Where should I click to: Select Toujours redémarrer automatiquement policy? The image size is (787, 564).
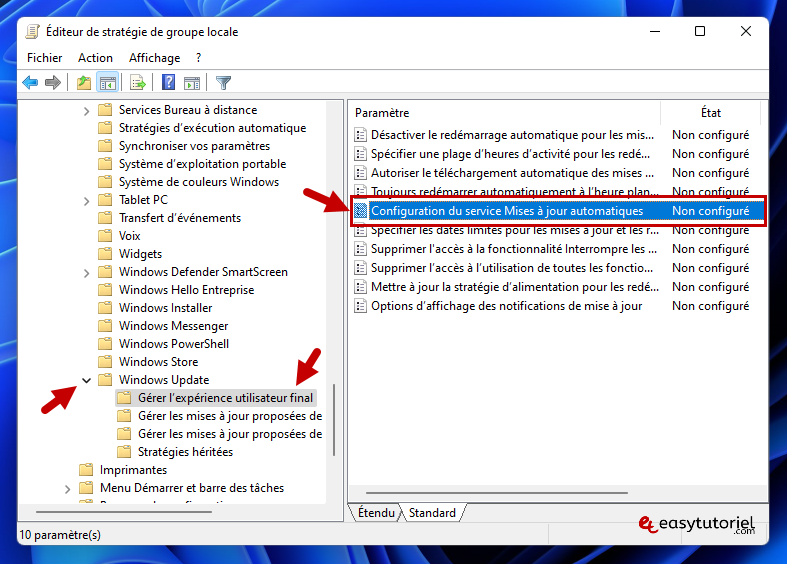(514, 191)
